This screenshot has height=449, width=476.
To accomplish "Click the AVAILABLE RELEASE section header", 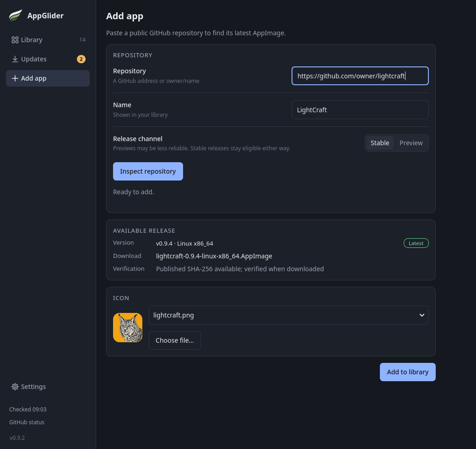I will click(x=144, y=230).
